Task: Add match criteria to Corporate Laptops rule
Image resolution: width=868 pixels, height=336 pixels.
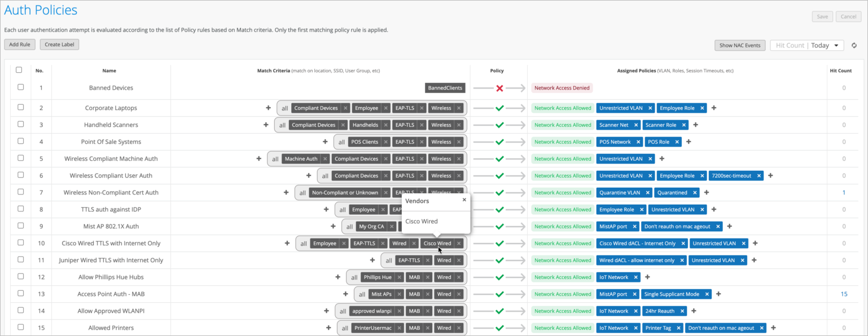Action: point(269,108)
